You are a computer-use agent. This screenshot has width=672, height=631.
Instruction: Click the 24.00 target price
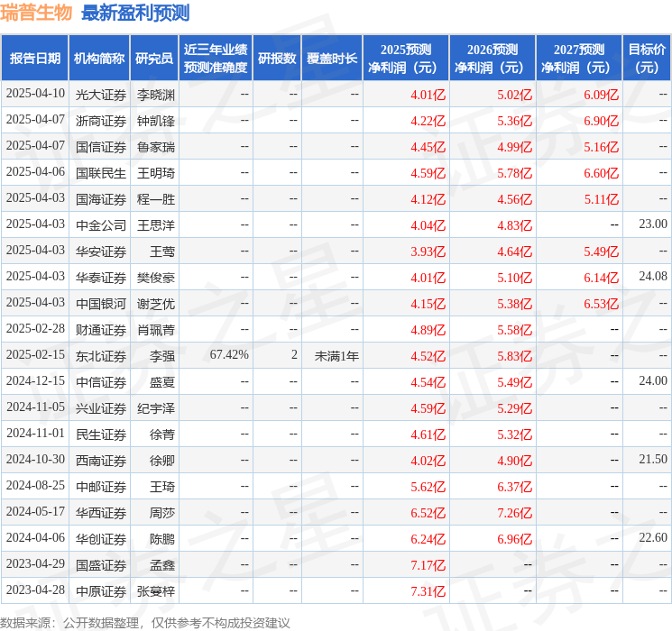(653, 380)
